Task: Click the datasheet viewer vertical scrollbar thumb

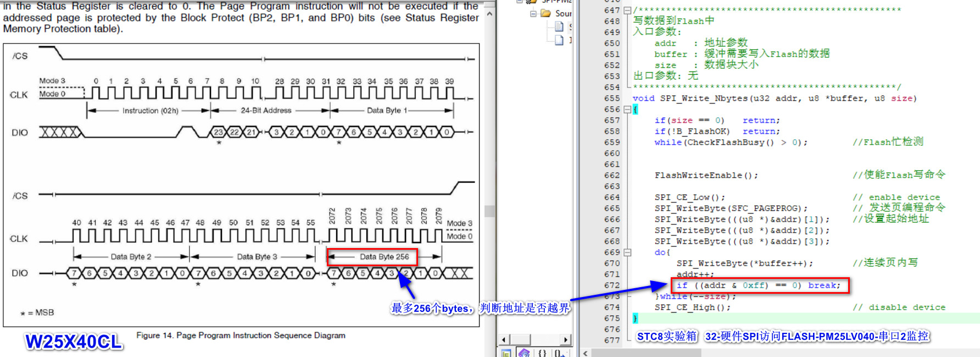Action: point(489,211)
